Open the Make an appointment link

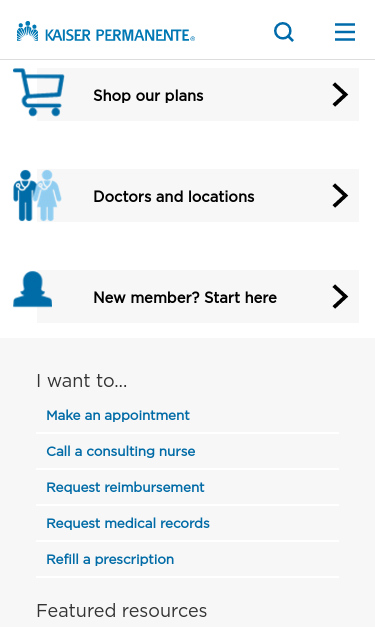click(118, 415)
